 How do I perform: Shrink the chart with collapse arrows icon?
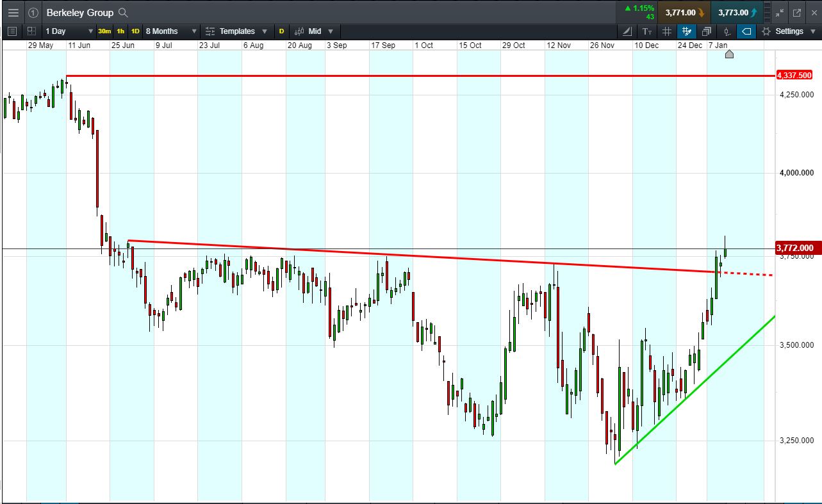[x=780, y=12]
